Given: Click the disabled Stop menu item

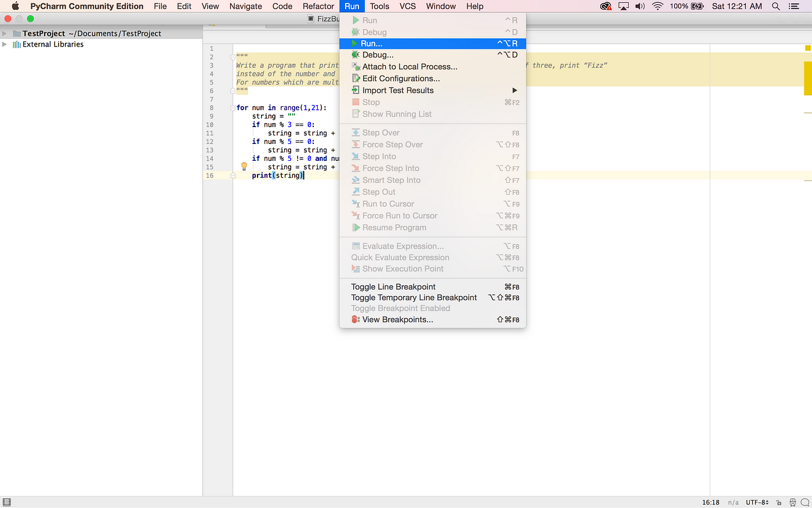Looking at the screenshot, I should (x=433, y=102).
